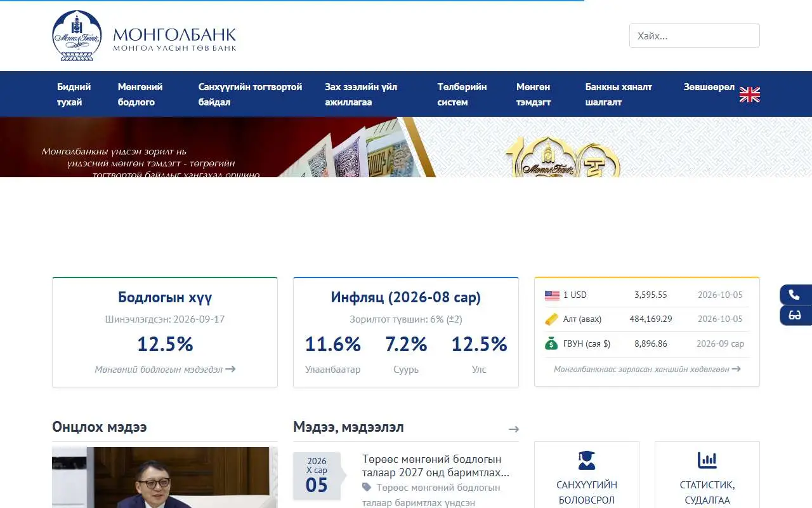Open the Санхүүгийн тогтвортой байдал menu
812x508 pixels.
coord(250,95)
